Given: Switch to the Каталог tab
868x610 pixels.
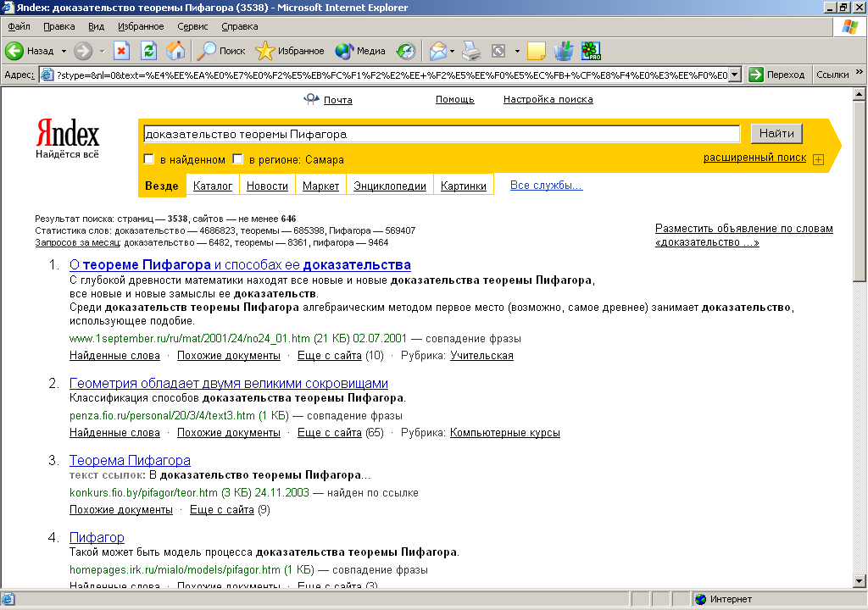Looking at the screenshot, I should pos(213,186).
